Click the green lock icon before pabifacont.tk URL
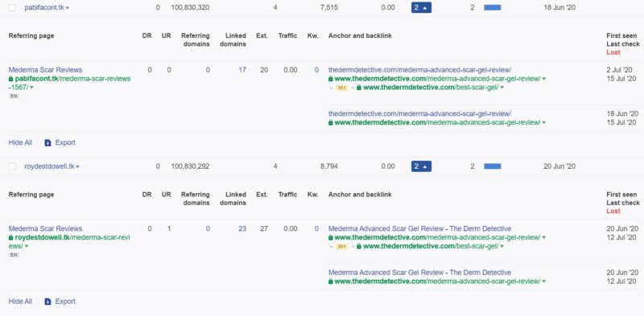 tap(10, 79)
